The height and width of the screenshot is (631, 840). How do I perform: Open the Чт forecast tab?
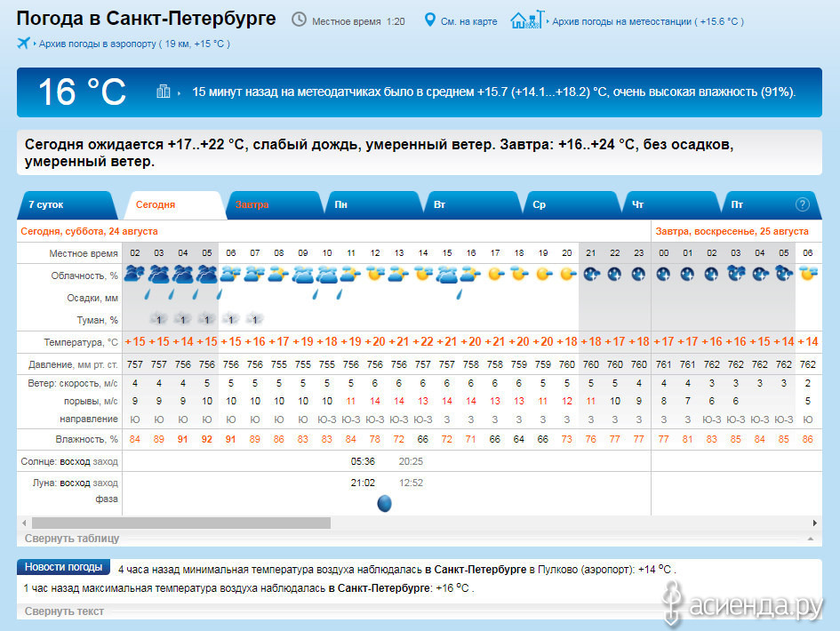(x=671, y=204)
